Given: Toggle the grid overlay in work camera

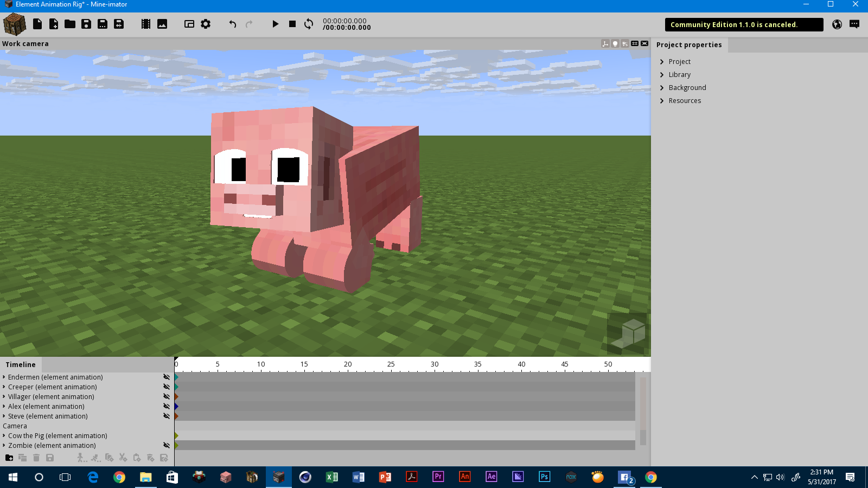Looking at the screenshot, I should click(635, 44).
